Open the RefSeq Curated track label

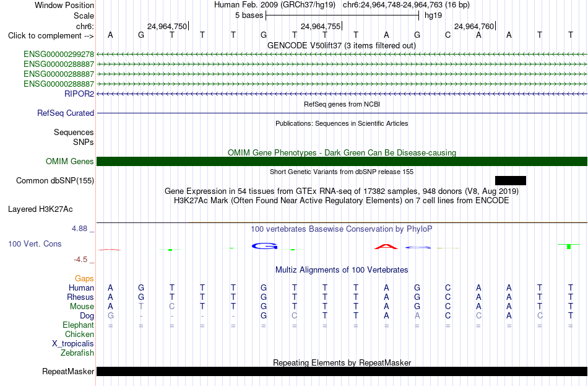coord(66,113)
